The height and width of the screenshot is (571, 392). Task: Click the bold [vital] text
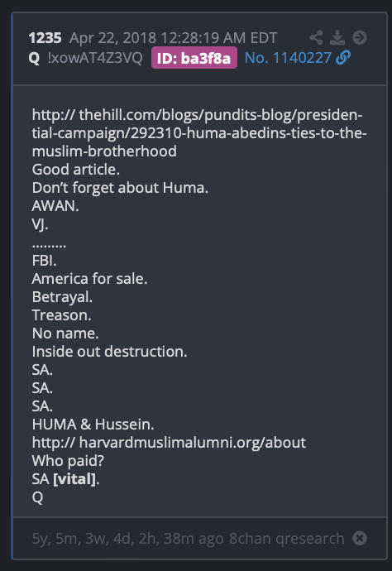click(x=74, y=479)
